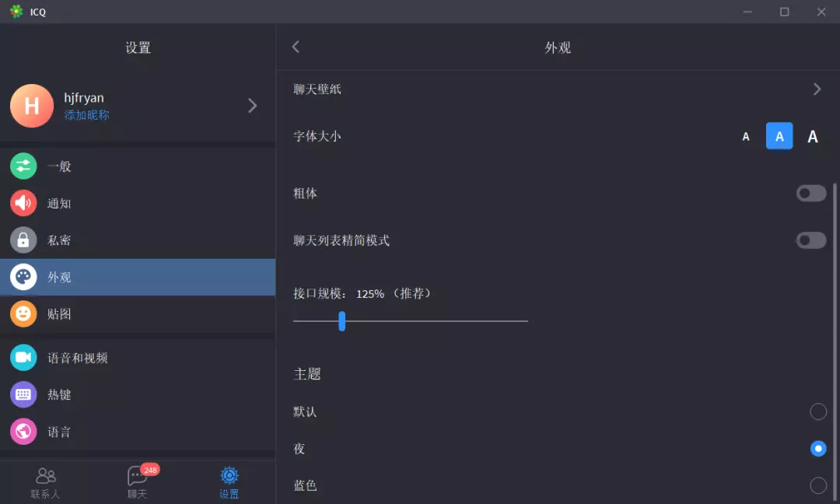Click the 添加昵称 link
The width and height of the screenshot is (840, 504).
pyautogui.click(x=86, y=115)
